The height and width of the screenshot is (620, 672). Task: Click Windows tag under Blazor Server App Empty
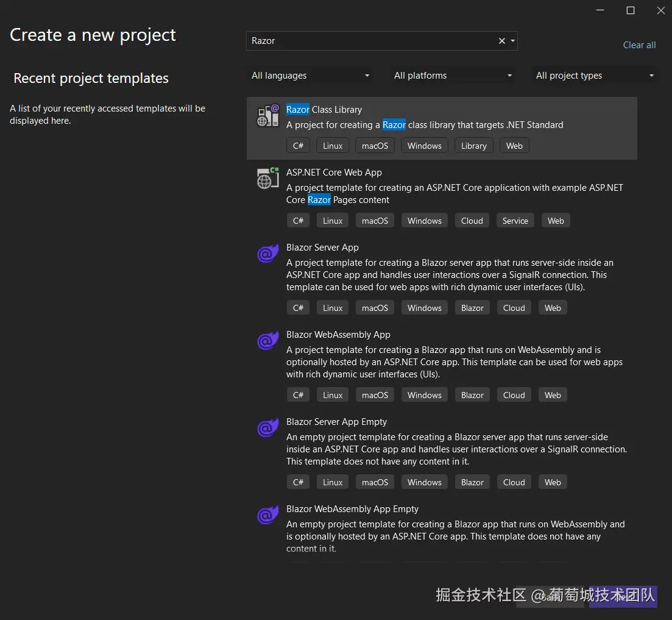pos(424,482)
